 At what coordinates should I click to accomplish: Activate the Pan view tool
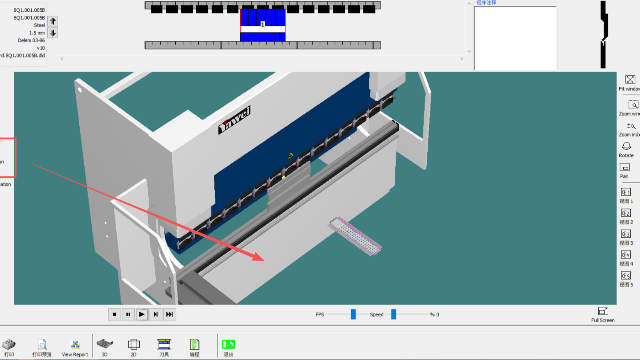[625, 167]
